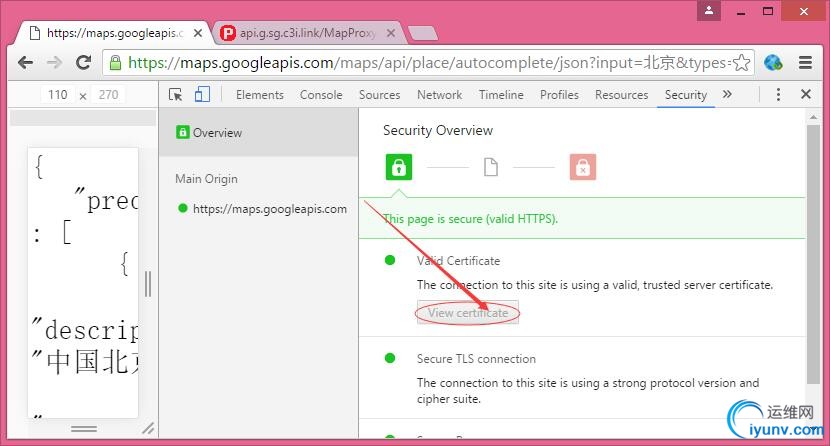Toggle device mode toolbar icon
The image size is (830, 446).
[x=202, y=94]
